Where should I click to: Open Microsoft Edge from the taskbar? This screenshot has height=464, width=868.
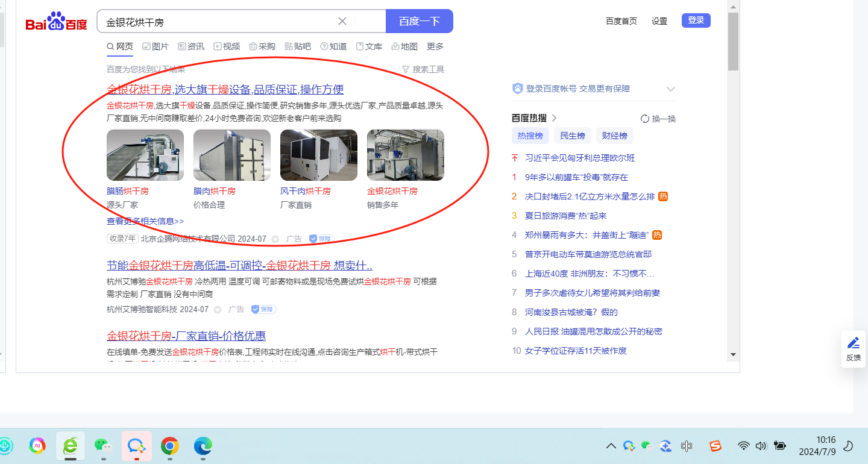pos(203,446)
